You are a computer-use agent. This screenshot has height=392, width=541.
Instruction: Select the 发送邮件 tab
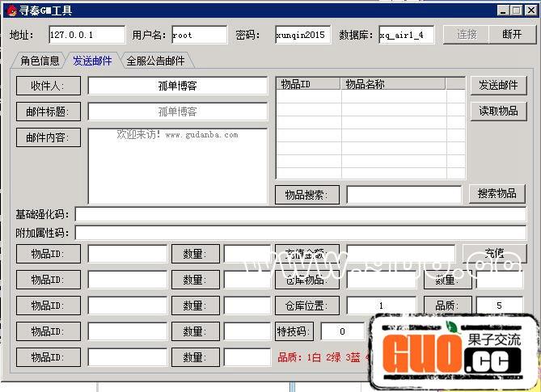point(92,61)
